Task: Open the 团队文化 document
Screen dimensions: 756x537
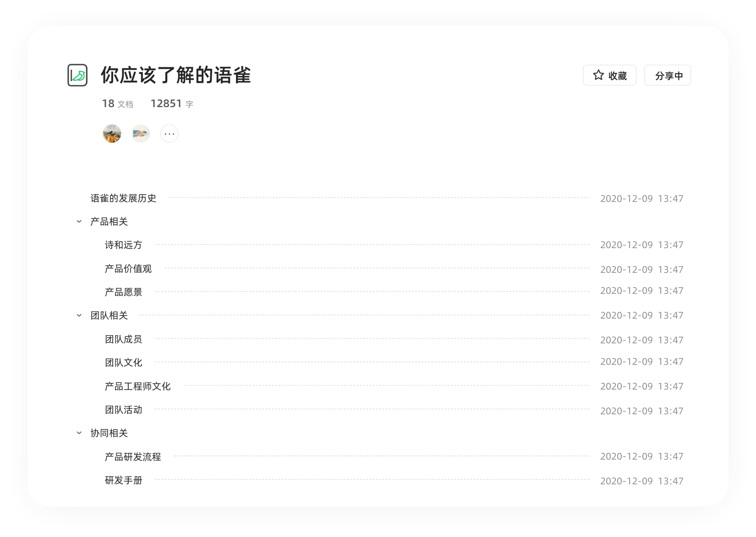Action: click(x=123, y=363)
